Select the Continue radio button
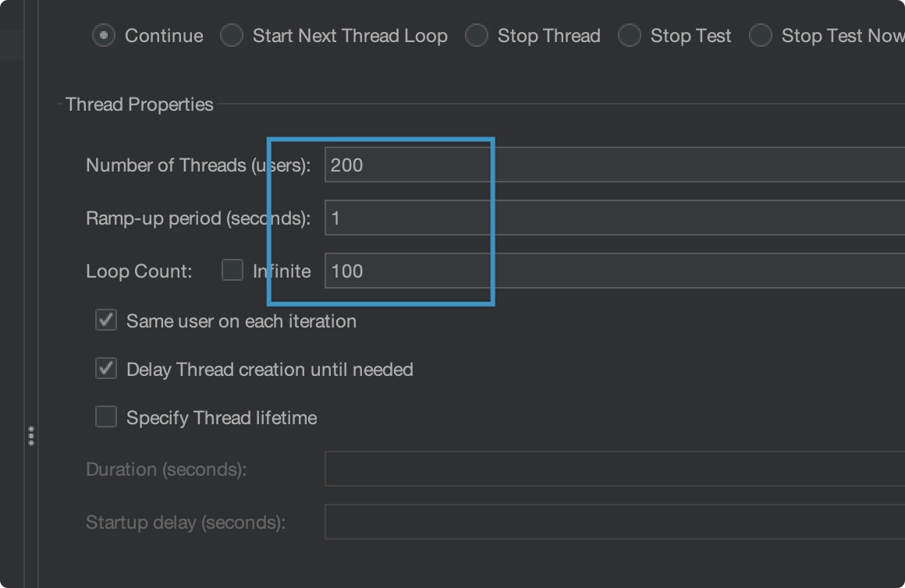 coord(104,36)
